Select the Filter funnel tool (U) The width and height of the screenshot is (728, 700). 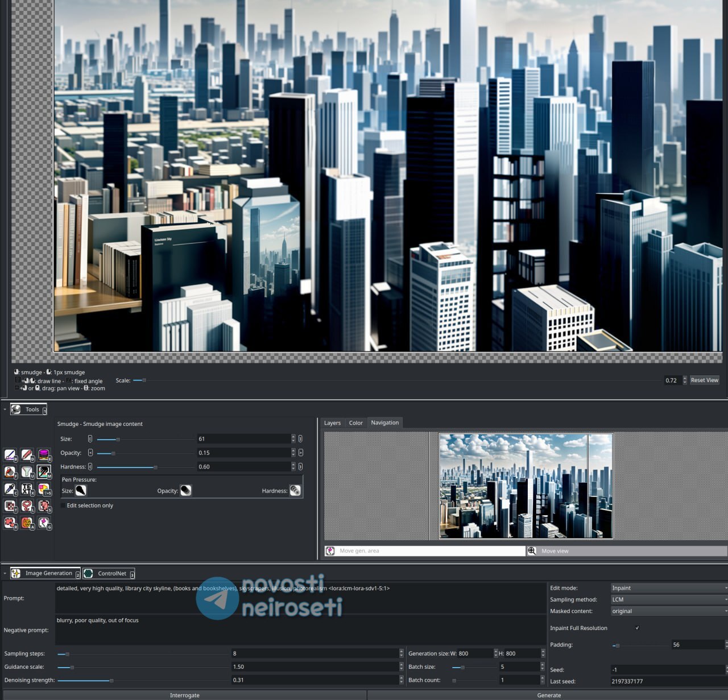pyautogui.click(x=27, y=472)
